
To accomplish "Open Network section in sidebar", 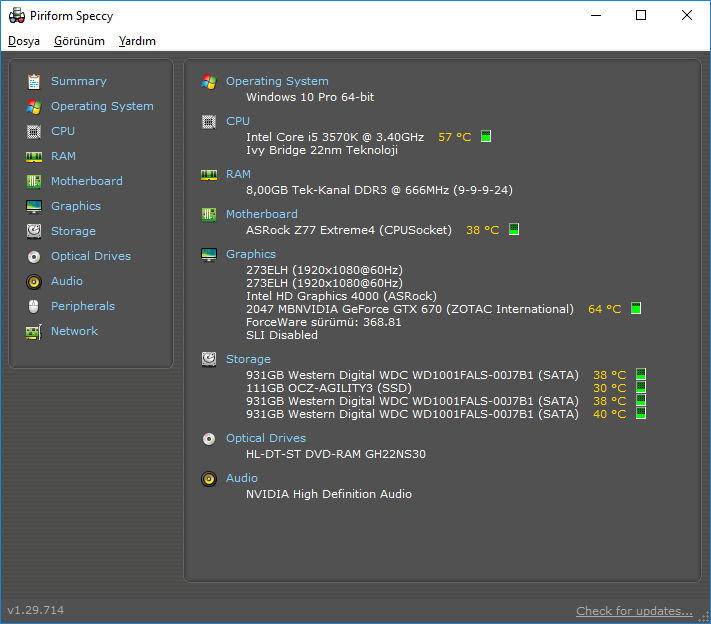I will (x=74, y=331).
